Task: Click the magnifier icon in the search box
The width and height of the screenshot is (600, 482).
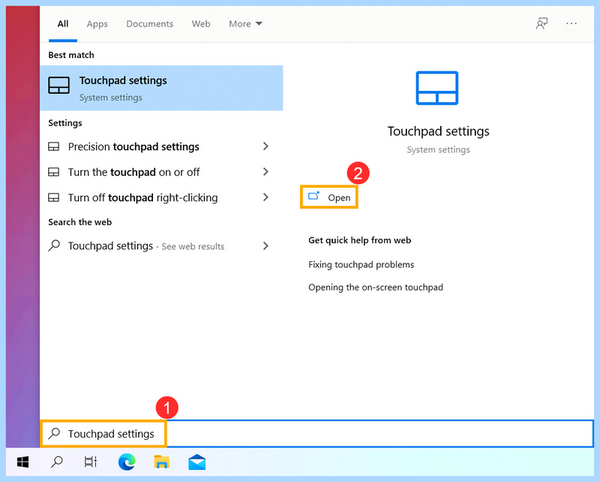Action: (54, 433)
